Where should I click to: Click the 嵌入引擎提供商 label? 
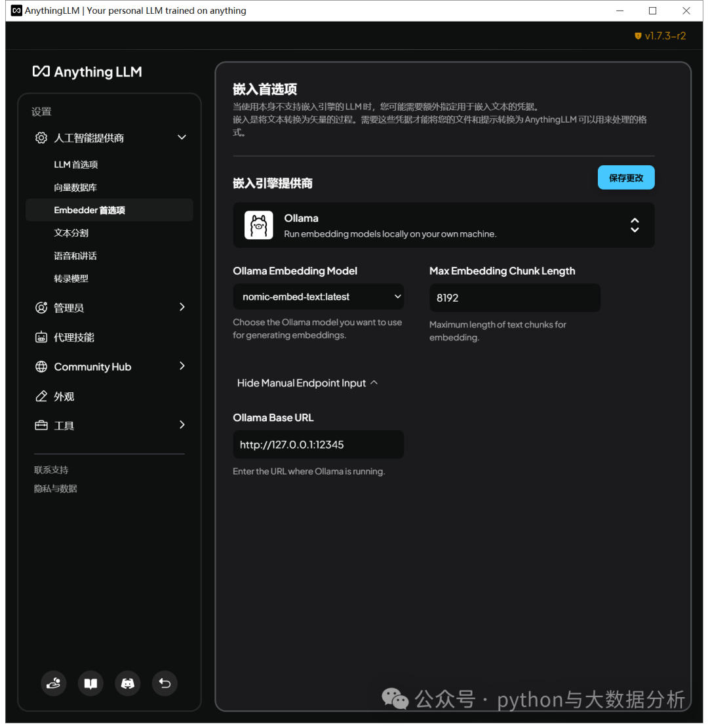coord(272,184)
